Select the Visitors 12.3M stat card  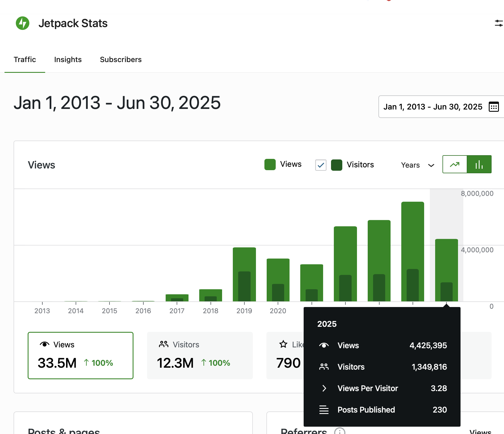200,356
